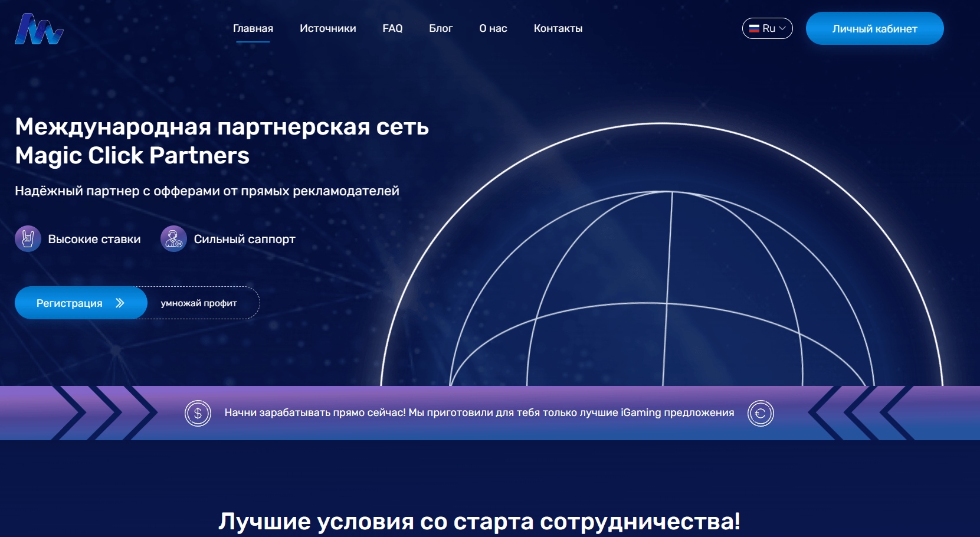Screen dimensions: 980x537
Task: Click the support agent icon beside Сильный саппорт
Action: 173,239
